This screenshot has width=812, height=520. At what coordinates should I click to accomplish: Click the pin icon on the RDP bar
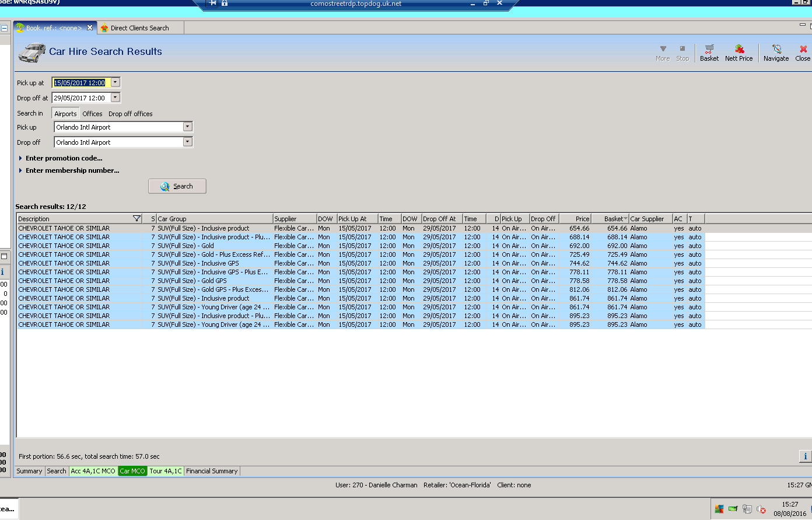point(213,3)
